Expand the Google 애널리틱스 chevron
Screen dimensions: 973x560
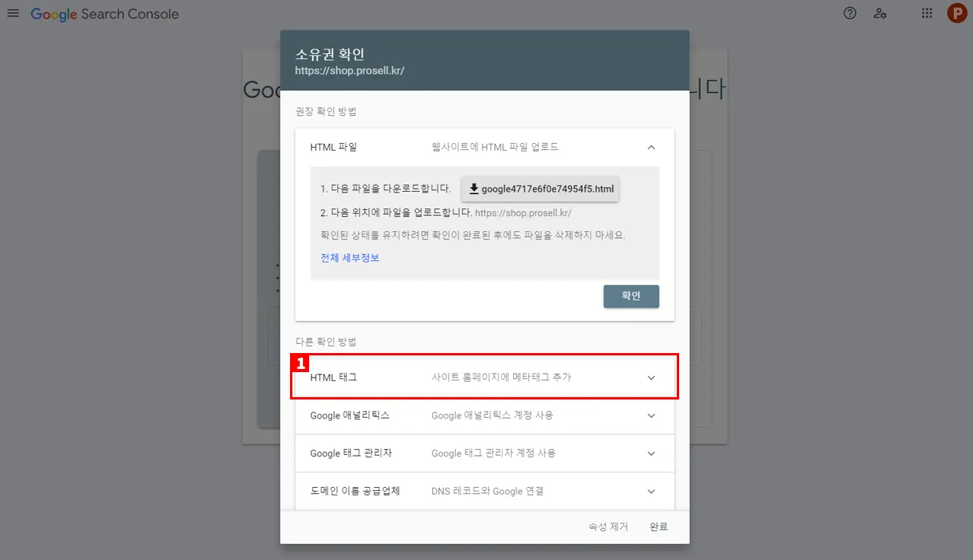click(651, 415)
